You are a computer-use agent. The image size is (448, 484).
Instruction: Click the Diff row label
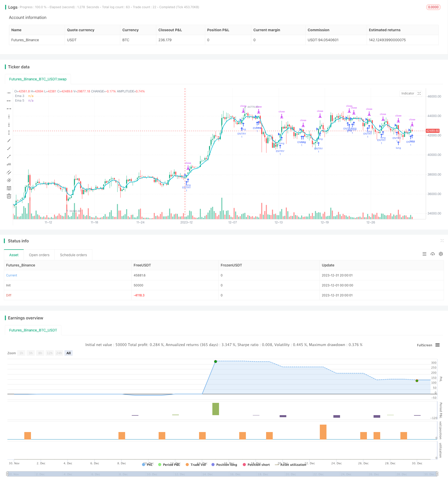tap(9, 295)
